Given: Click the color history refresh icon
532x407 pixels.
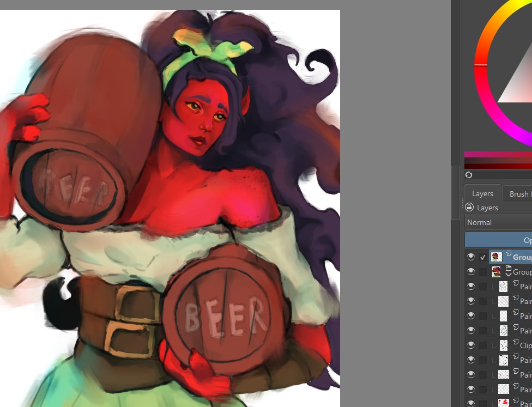Looking at the screenshot, I should coord(469,175).
